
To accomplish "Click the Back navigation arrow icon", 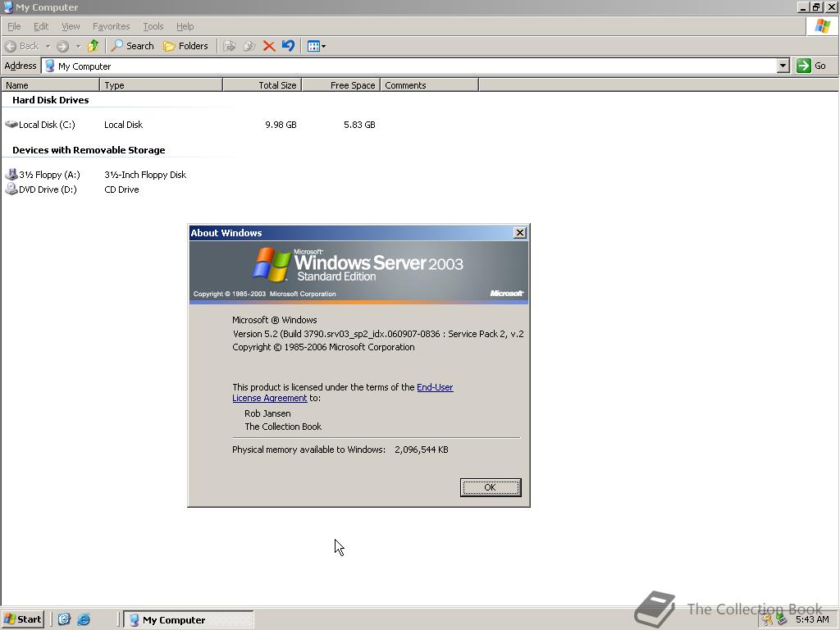I will pyautogui.click(x=11, y=46).
